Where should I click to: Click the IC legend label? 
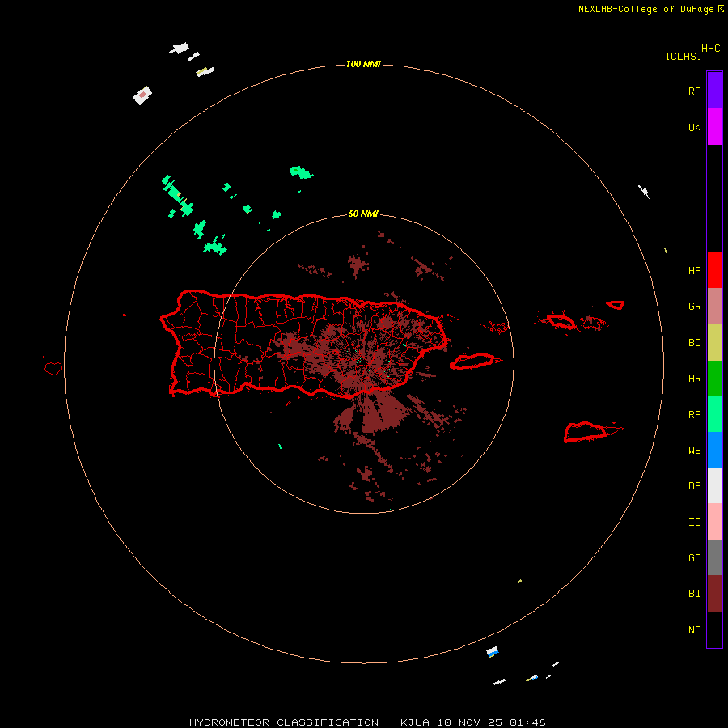coord(694,523)
